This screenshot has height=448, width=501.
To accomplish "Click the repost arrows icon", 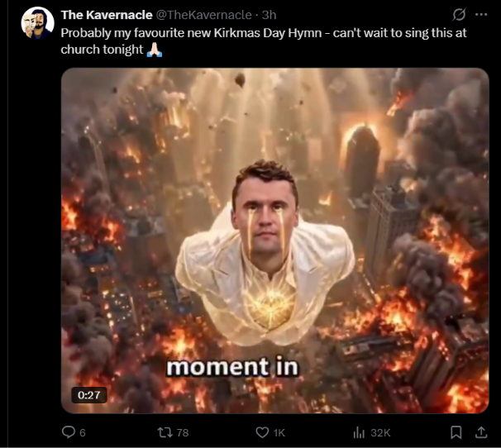I will pos(165,432).
